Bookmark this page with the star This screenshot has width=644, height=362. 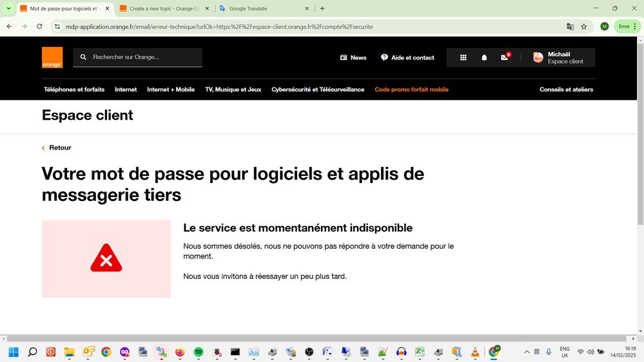pyautogui.click(x=583, y=26)
